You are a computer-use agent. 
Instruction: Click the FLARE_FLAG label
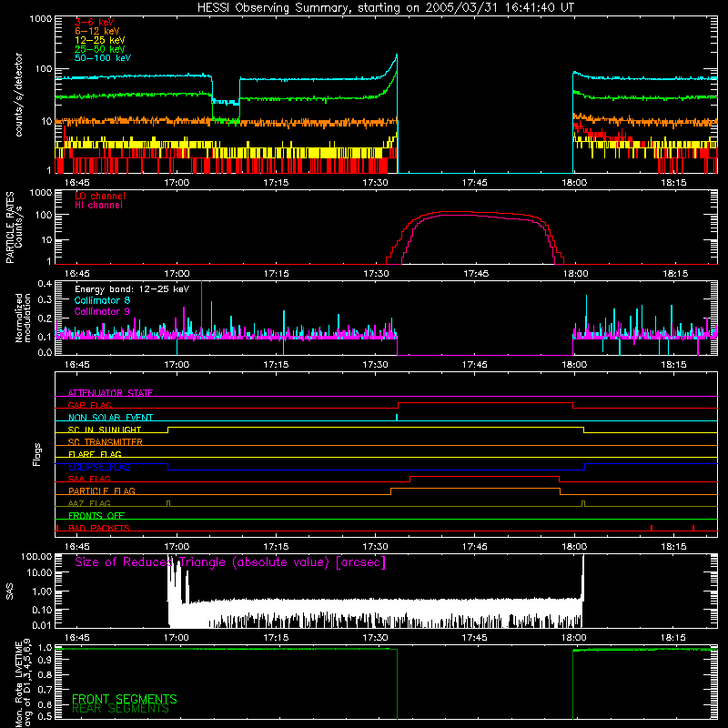[95, 454]
